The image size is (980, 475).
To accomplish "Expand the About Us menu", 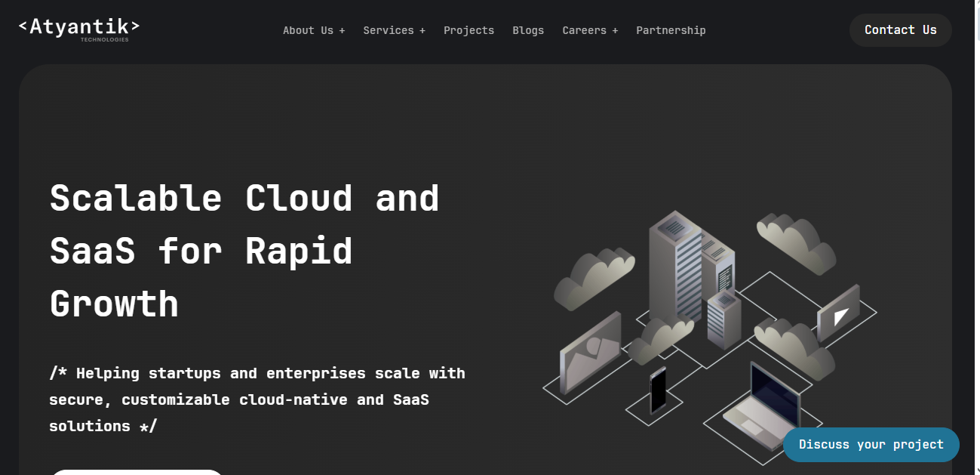I will tap(314, 30).
